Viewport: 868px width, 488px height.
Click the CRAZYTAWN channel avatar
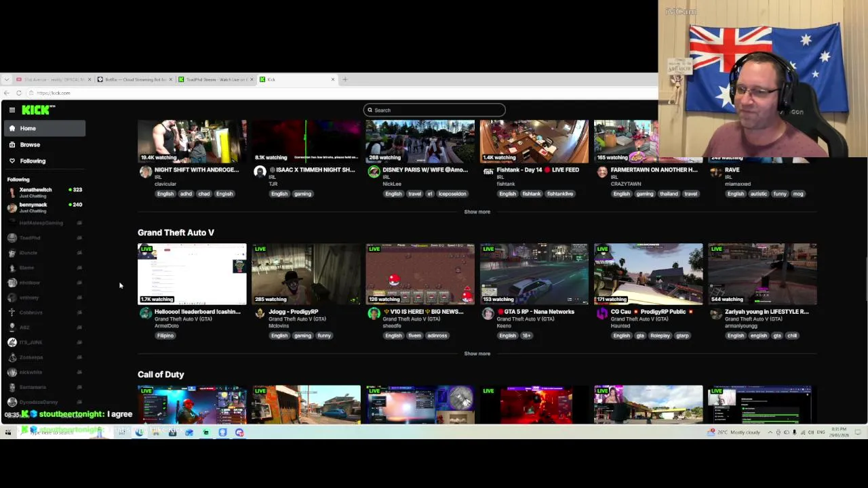(x=601, y=172)
